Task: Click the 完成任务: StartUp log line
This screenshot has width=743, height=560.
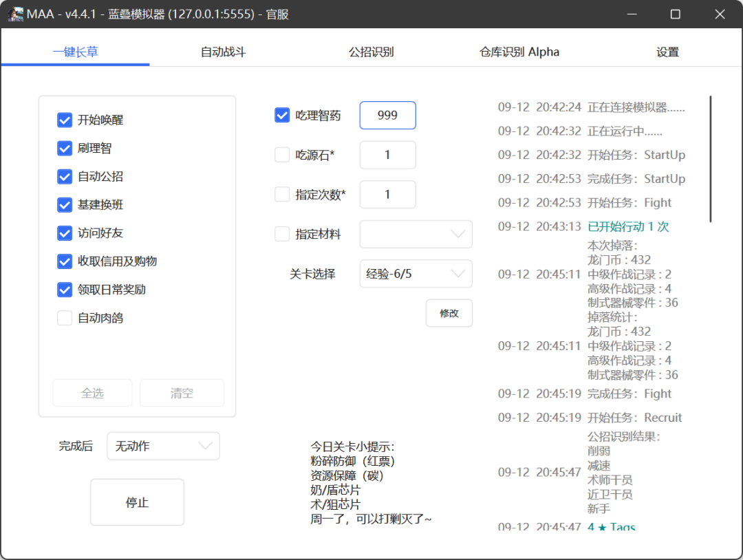Action: pos(636,179)
